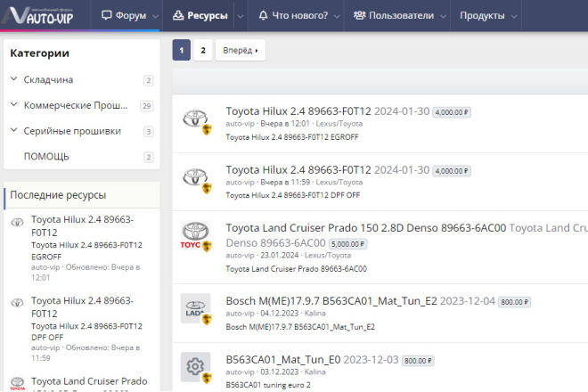The height and width of the screenshot is (392, 588).
Task: Open Toyota Hilux 2.4 89663-F0T12 EGROFF resource title
Action: pyautogui.click(x=298, y=111)
